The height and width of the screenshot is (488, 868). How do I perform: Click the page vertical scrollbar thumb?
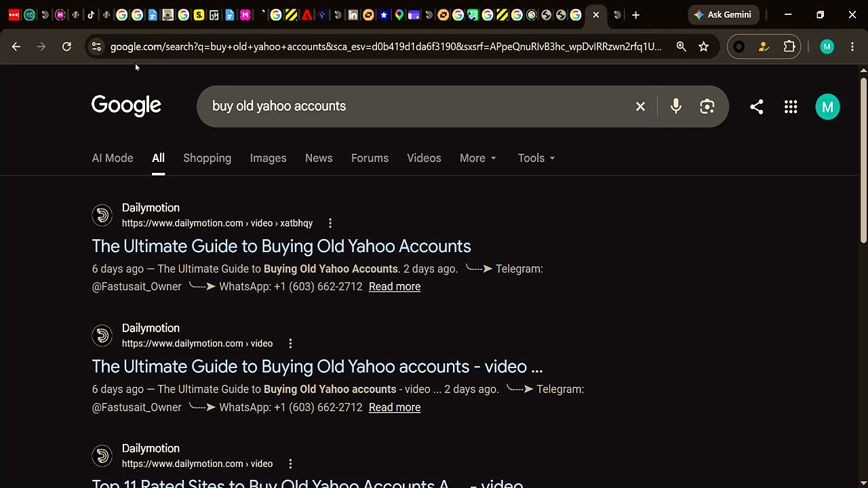863,159
